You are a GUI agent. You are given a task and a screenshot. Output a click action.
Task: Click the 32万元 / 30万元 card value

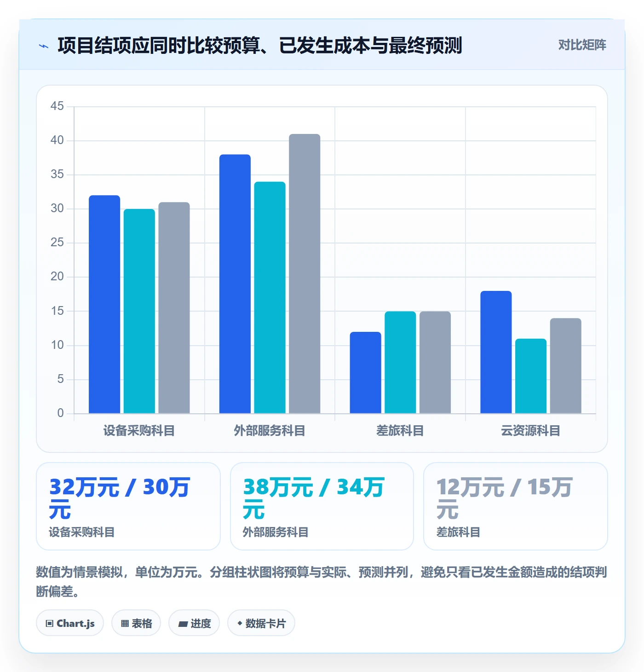(120, 498)
